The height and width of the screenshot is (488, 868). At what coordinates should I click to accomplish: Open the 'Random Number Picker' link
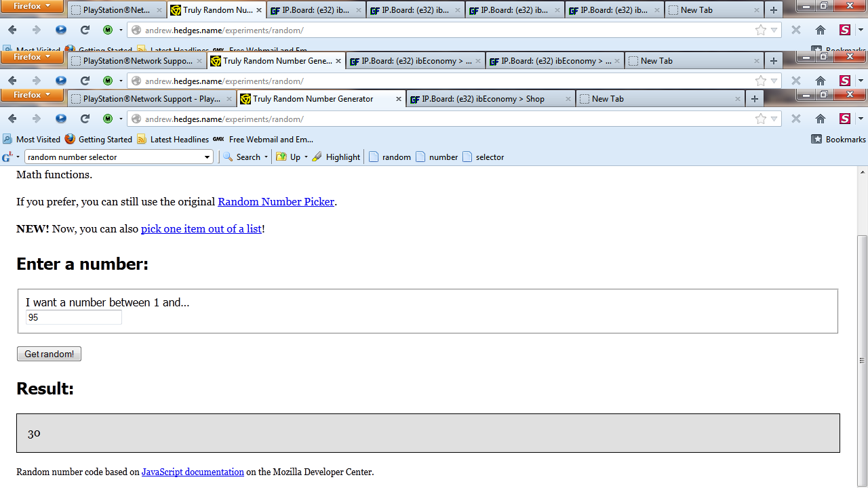pos(275,201)
